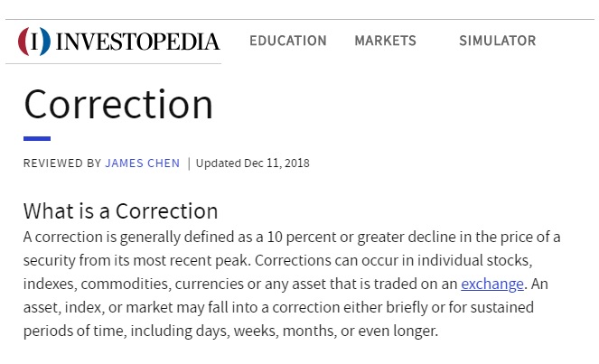The image size is (599, 364).
Task: Click the "What is a Correction" heading
Action: pos(120,211)
